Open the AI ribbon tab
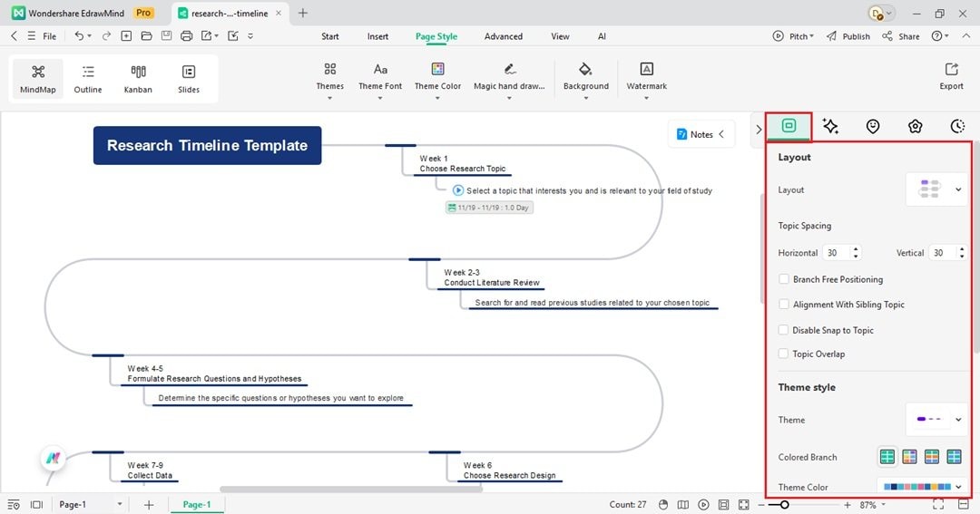Screen dimensions: 980x514 click(x=602, y=36)
